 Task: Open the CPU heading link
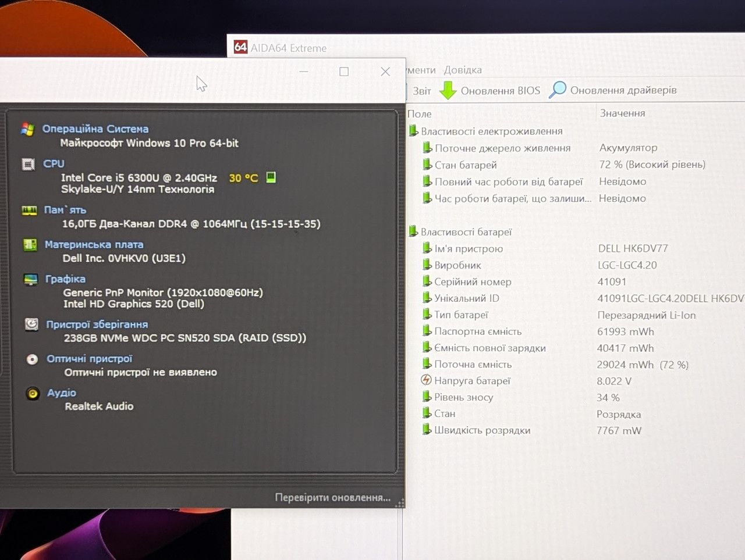(54, 163)
